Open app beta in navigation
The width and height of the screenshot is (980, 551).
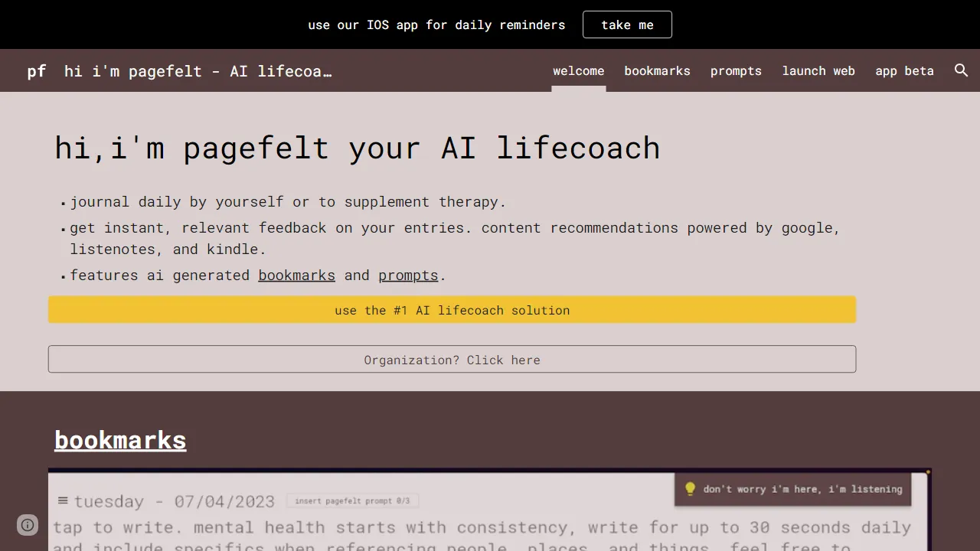coord(904,70)
